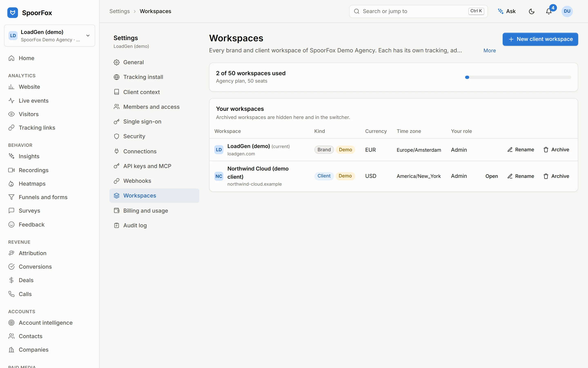
Task: Open Visitors page
Action: point(50,114)
